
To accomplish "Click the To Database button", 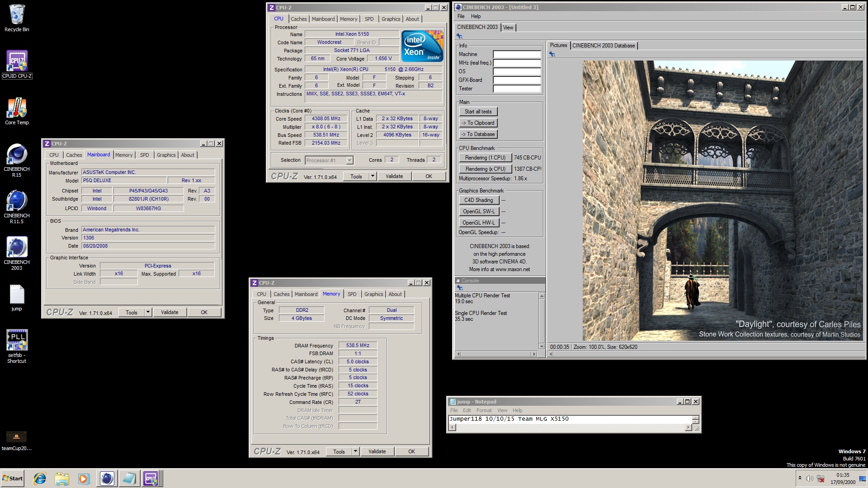I will (x=478, y=134).
